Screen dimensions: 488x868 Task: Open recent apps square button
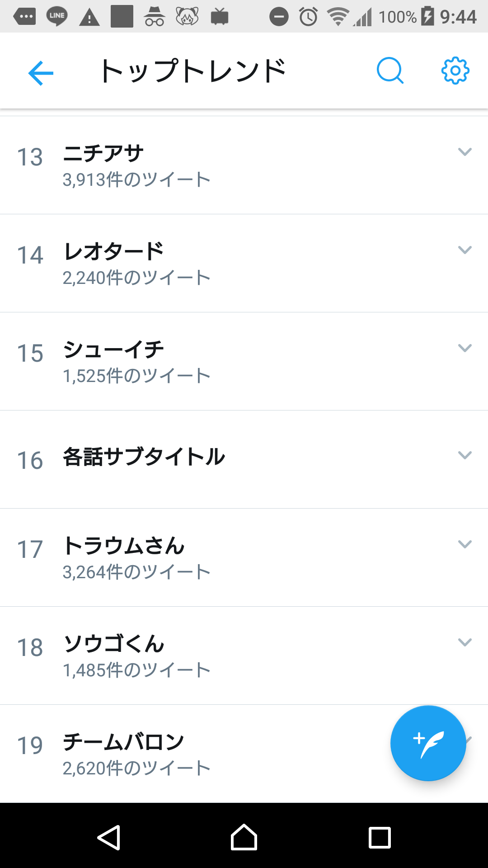[x=380, y=838]
